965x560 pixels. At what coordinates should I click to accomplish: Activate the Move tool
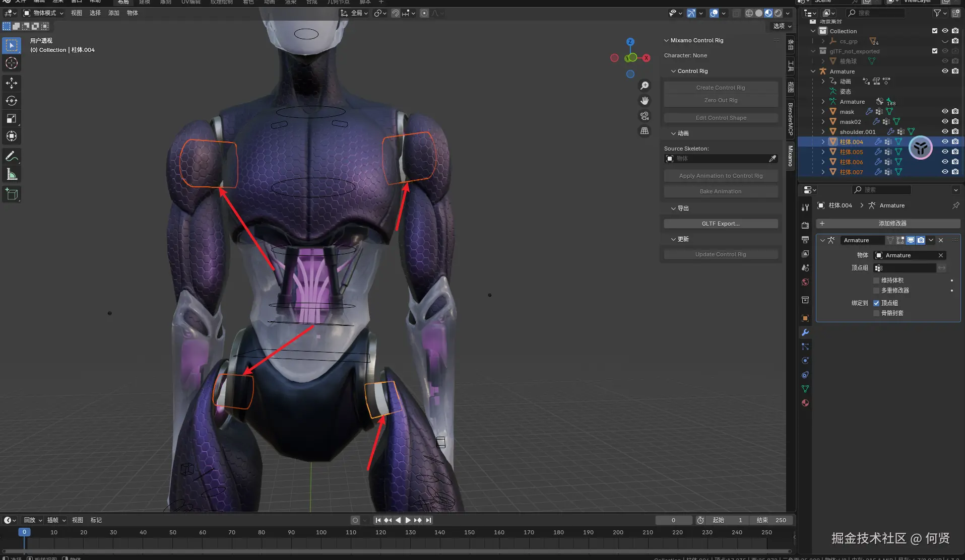12,83
